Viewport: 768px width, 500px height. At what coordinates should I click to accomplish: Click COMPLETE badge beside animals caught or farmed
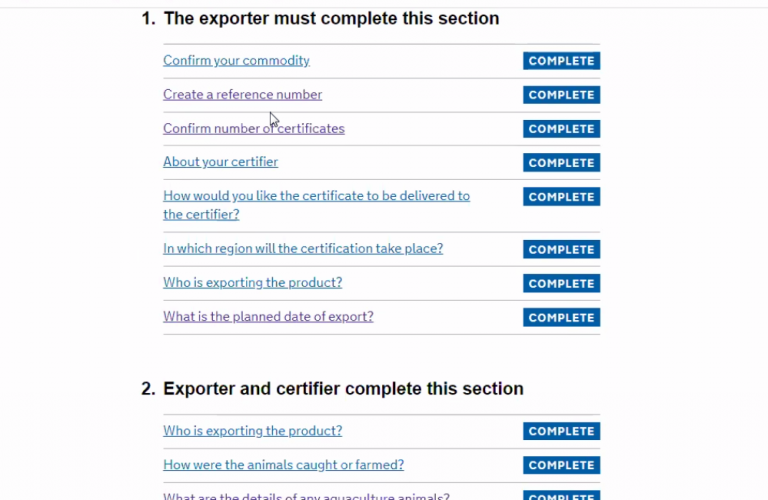click(x=561, y=465)
